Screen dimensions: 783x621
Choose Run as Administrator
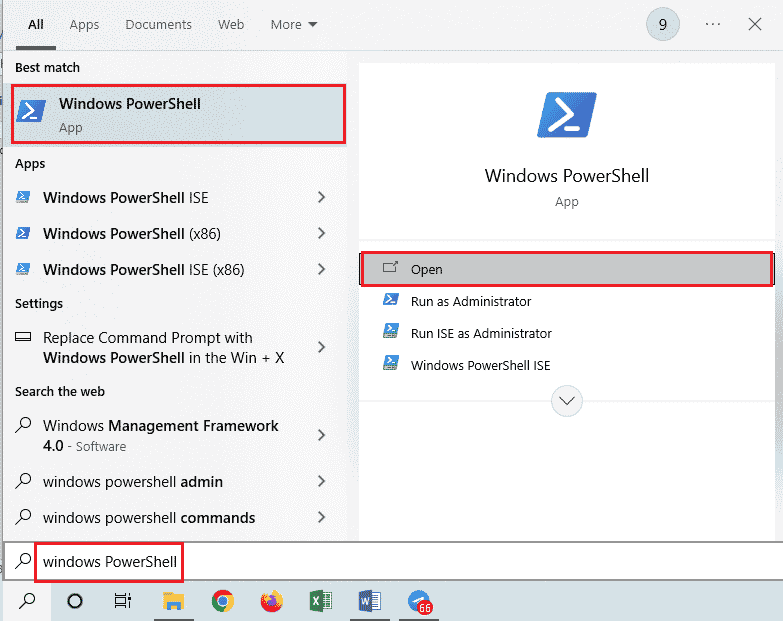pyautogui.click(x=567, y=301)
